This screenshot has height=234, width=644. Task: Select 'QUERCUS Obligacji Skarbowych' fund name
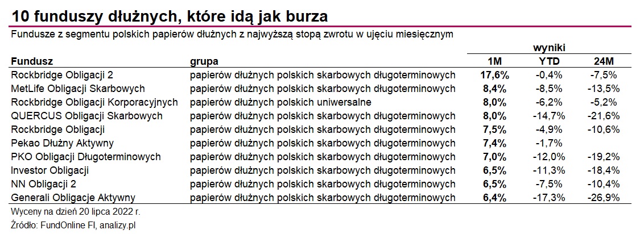[x=87, y=116]
